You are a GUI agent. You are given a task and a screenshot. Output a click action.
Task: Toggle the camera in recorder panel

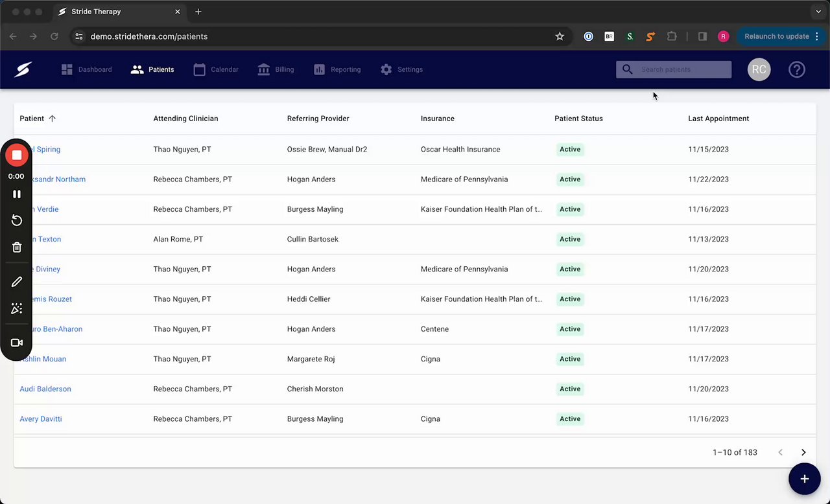point(17,343)
